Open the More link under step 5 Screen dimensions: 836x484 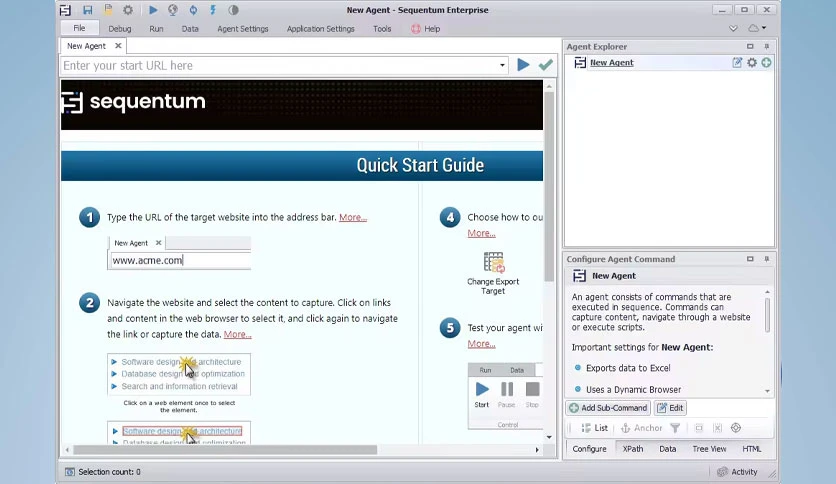click(x=481, y=344)
